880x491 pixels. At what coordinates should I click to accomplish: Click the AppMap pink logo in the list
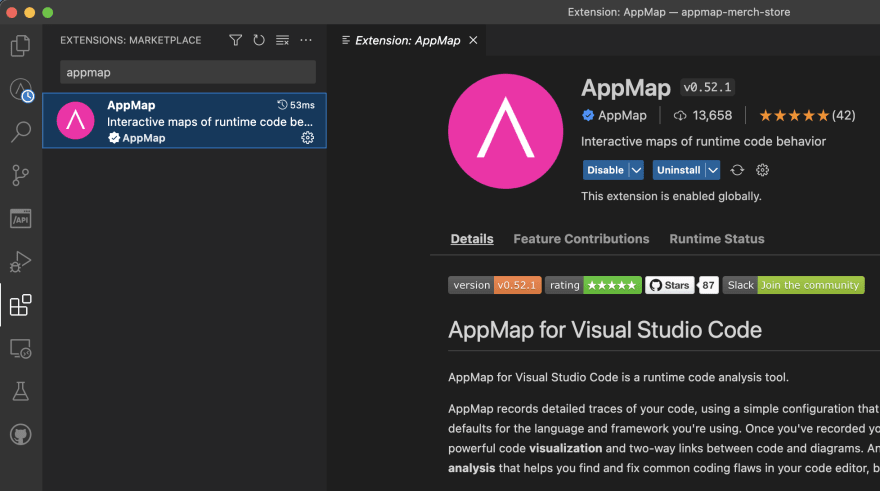(x=75, y=120)
